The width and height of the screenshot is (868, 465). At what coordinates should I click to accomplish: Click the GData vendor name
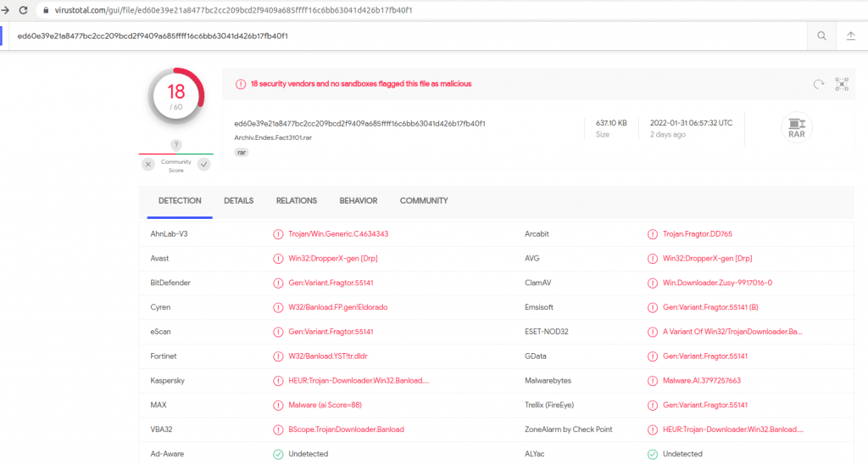(536, 356)
